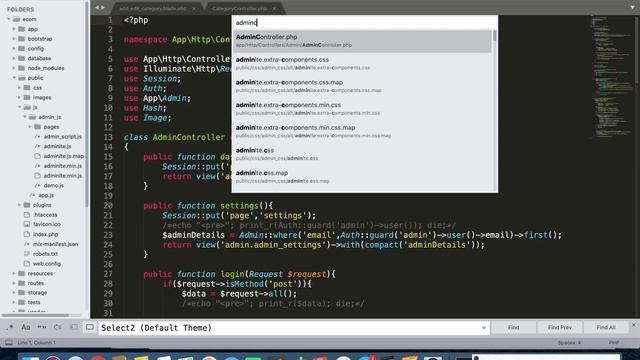Select adminlte.extra-components.min.css.map result
The width and height of the screenshot is (640, 360).
tap(362, 131)
